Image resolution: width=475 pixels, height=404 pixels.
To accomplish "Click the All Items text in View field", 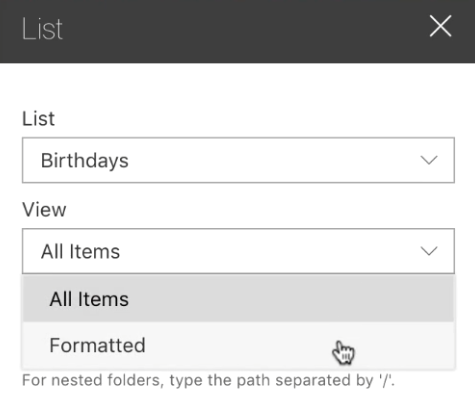I will (x=80, y=251).
